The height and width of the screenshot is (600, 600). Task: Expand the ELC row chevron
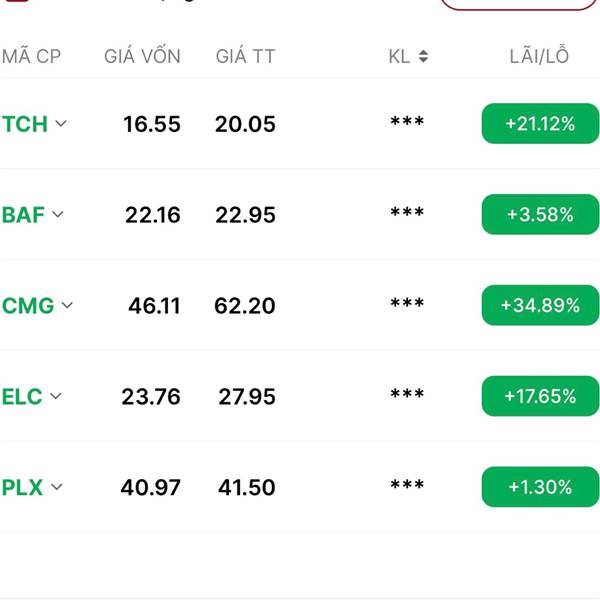coord(56,396)
